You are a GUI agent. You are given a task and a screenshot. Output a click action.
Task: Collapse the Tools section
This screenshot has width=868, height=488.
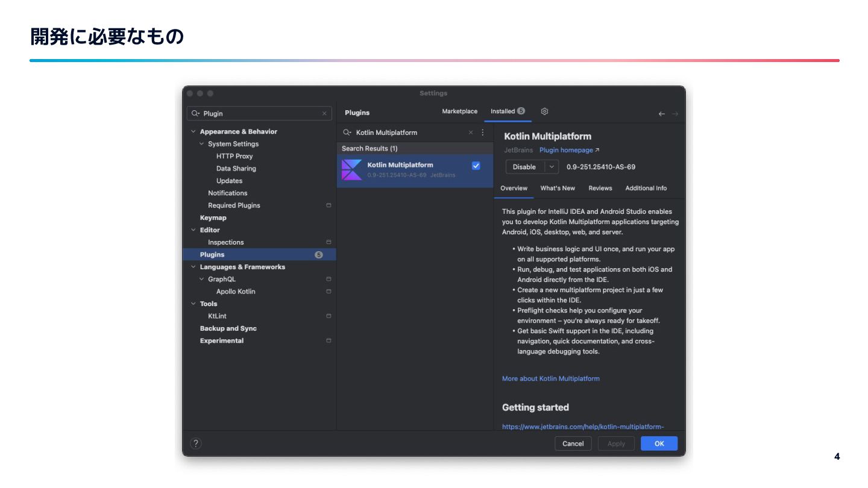[x=193, y=304]
